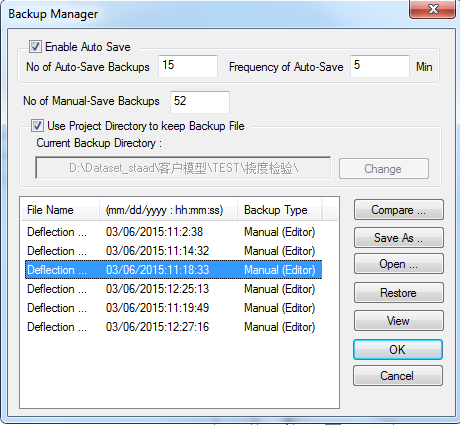This screenshot has height=425, width=460.
Task: Click the Restore button
Action: click(399, 293)
